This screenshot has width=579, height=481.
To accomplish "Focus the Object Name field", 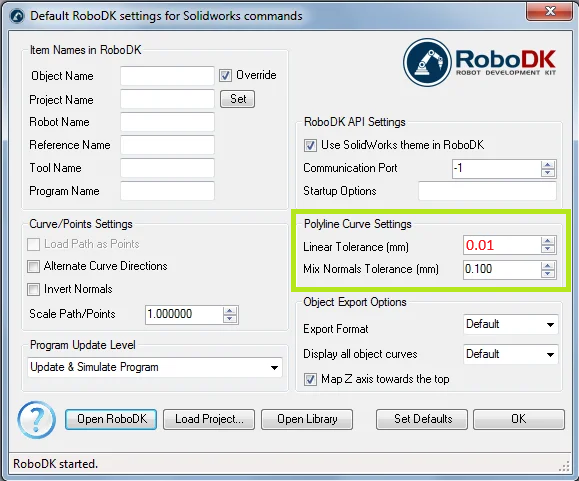I will [167, 76].
